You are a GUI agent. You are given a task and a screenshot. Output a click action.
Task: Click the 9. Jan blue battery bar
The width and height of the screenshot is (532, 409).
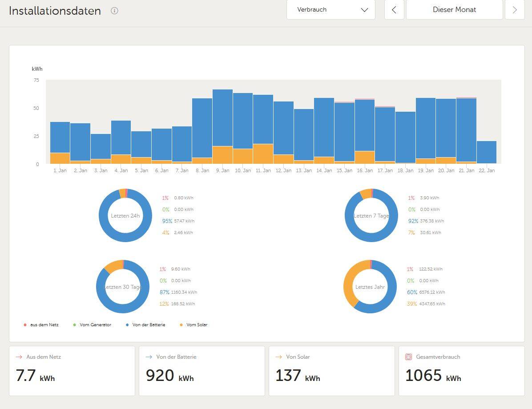click(222, 118)
